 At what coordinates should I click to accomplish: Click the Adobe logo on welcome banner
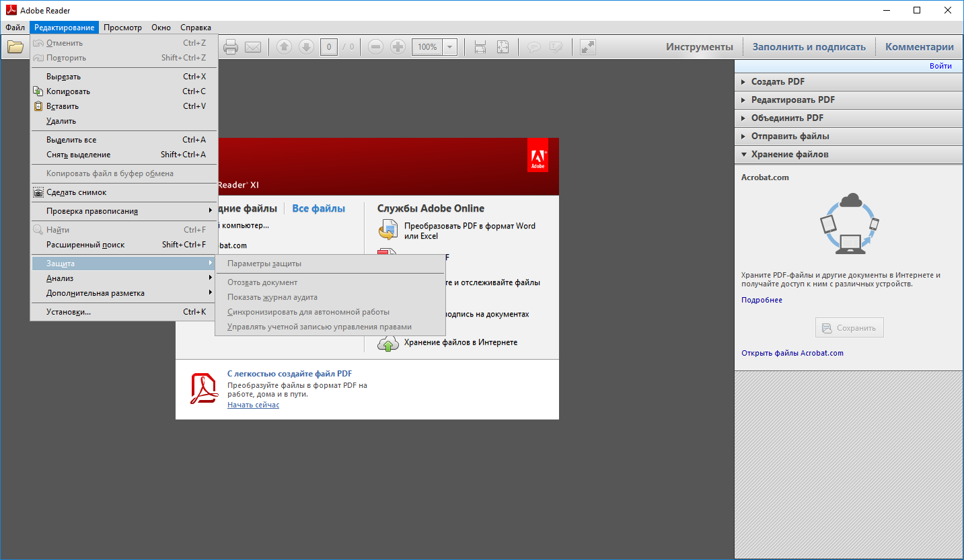pyautogui.click(x=538, y=155)
